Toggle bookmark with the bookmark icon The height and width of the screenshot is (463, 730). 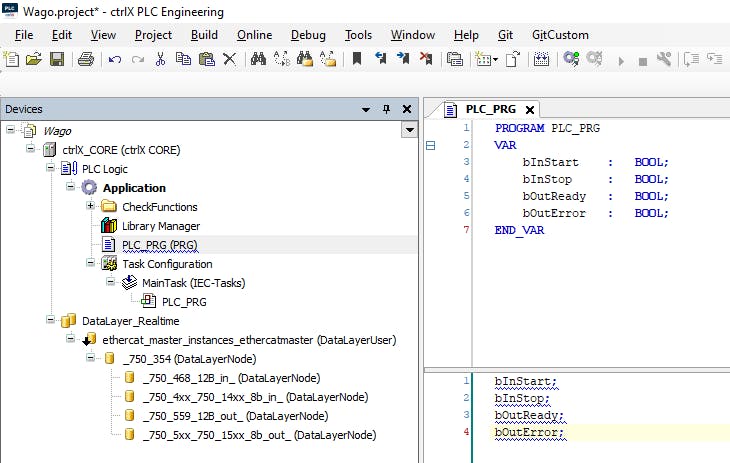point(357,59)
